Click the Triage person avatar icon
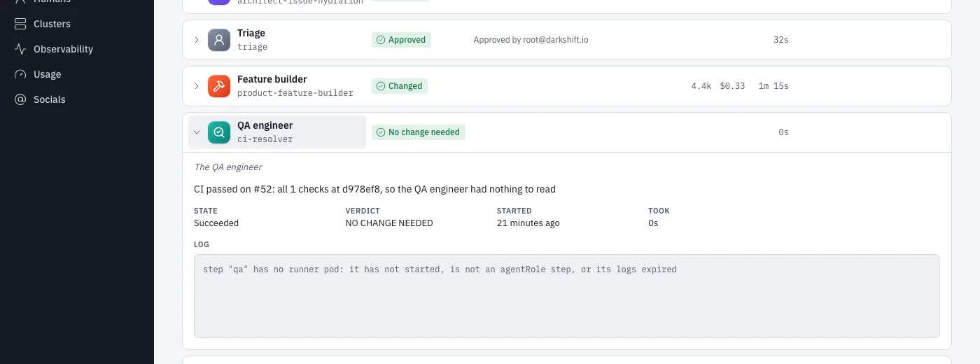980x364 pixels. coord(219,40)
